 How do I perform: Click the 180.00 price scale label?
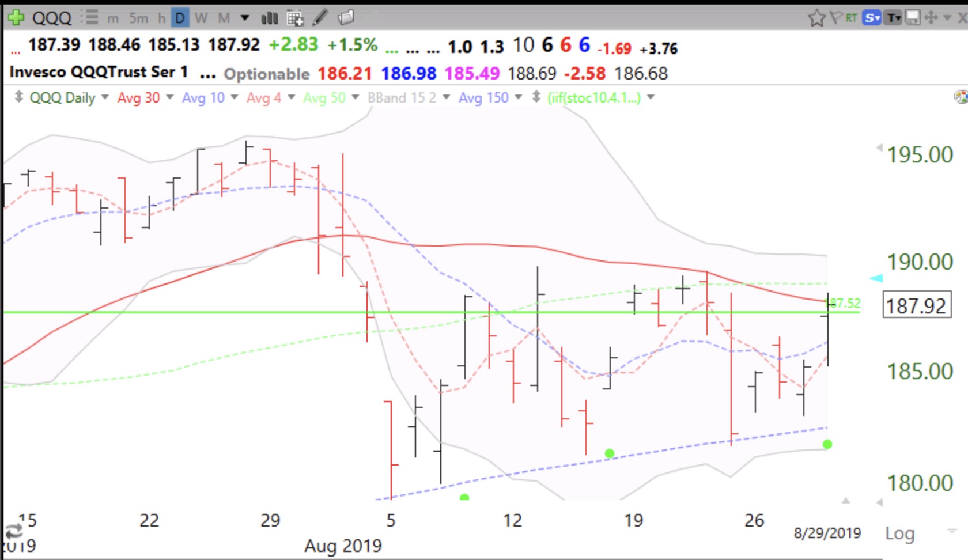pos(920,483)
